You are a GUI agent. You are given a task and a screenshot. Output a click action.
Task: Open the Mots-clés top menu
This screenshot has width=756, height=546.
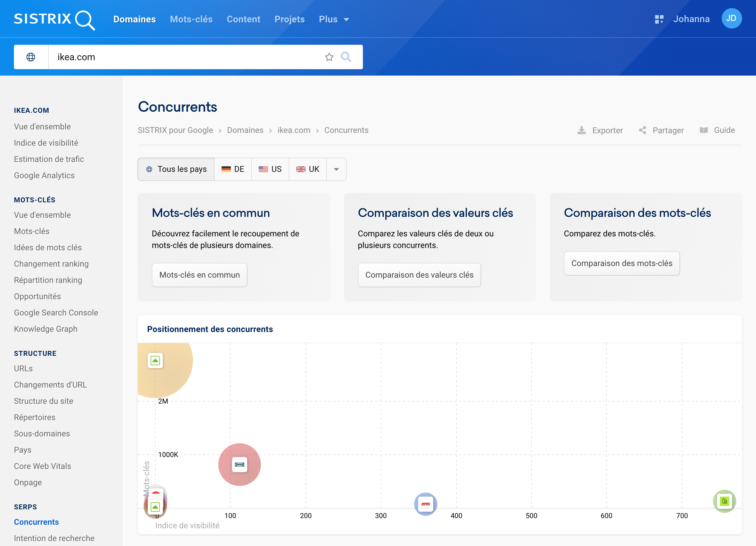191,19
